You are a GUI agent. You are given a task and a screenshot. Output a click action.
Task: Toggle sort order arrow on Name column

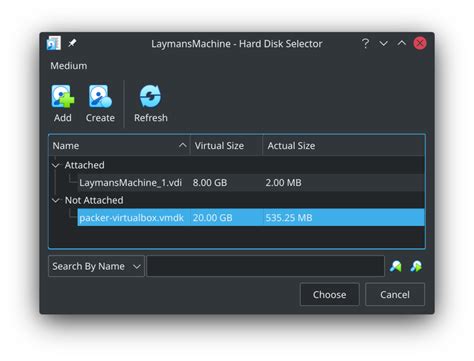[182, 145]
